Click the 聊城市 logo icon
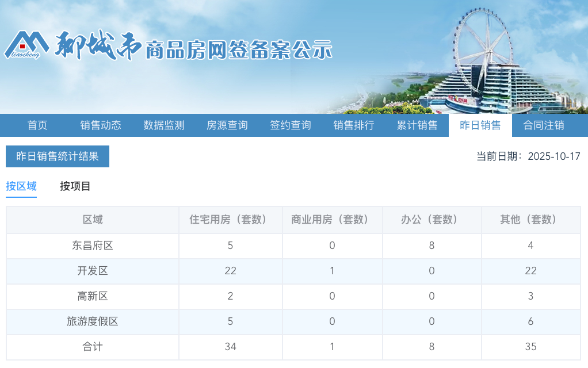588x368 pixels. tap(27, 44)
